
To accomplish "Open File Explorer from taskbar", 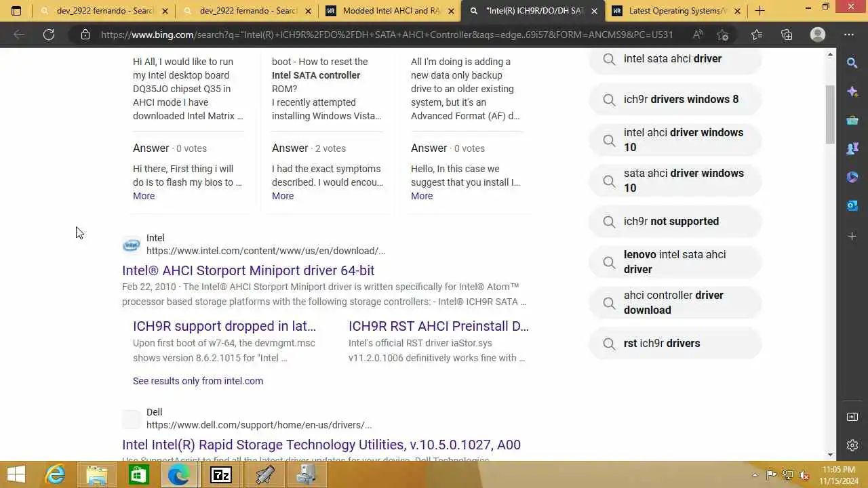I will [x=97, y=474].
